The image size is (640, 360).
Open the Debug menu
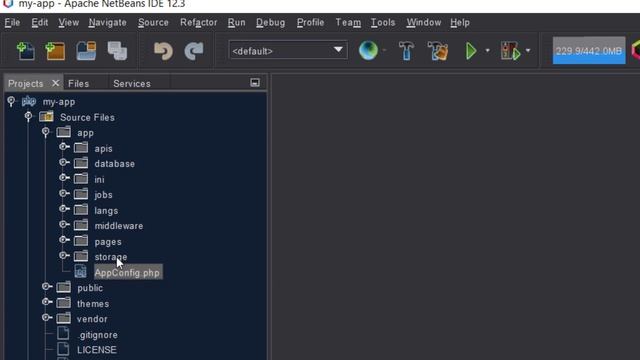click(x=271, y=22)
